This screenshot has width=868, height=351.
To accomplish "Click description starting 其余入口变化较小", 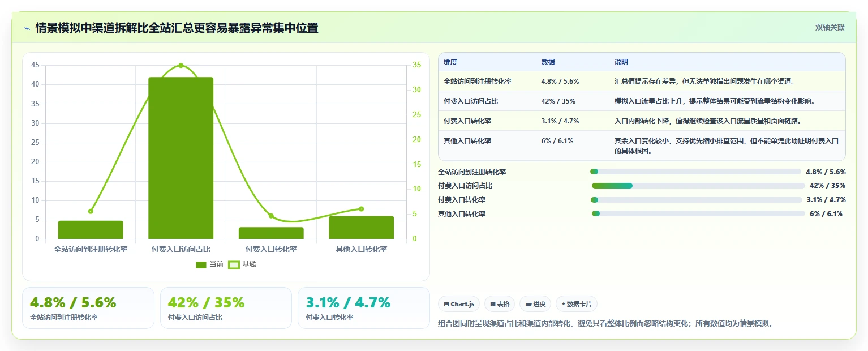I will coord(727,146).
